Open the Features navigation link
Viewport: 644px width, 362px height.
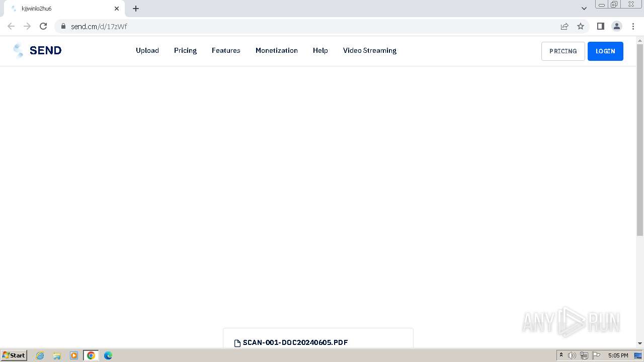tap(226, 50)
